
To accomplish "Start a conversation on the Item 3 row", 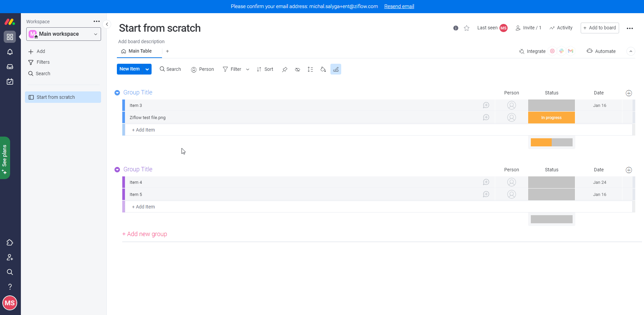I will [486, 105].
